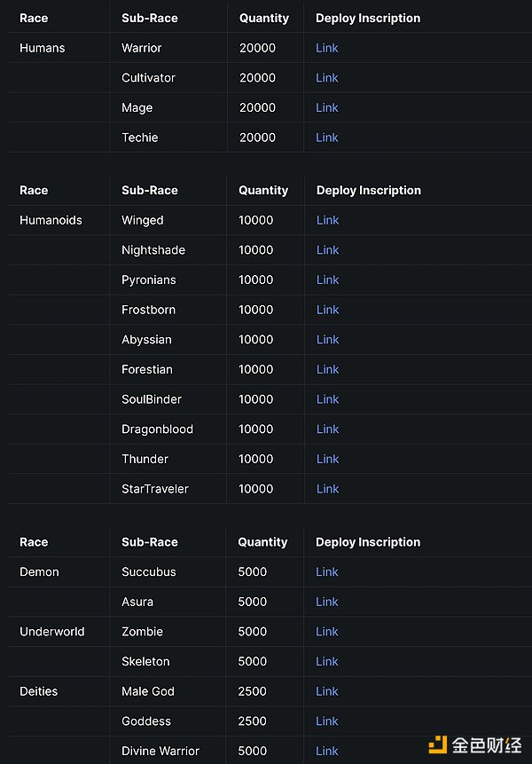Open the Thunder deploy link
Viewport: 532px width, 764px height.
(328, 459)
